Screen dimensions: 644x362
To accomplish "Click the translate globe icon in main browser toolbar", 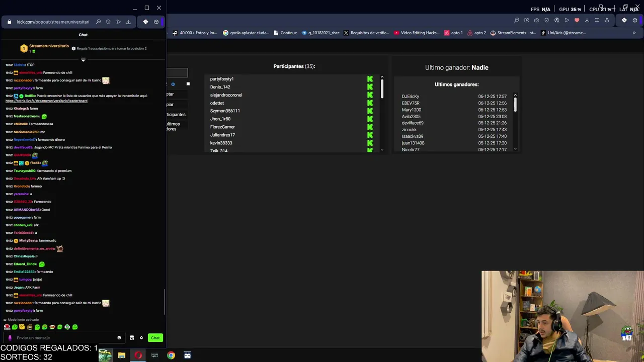I will [x=556, y=20].
